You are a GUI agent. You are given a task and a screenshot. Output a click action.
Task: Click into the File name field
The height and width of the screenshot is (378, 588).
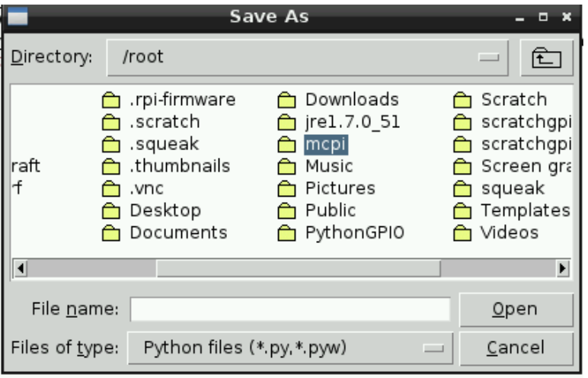coord(290,309)
